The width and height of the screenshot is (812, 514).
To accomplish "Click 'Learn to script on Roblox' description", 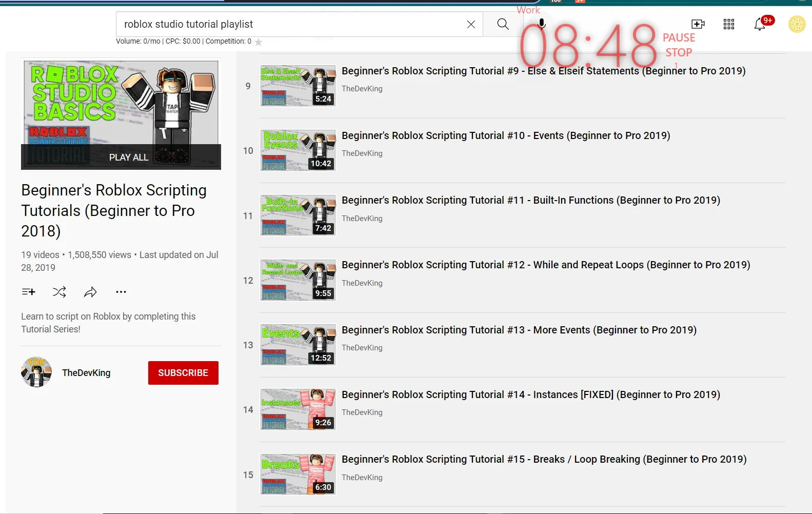I will tap(108, 323).
